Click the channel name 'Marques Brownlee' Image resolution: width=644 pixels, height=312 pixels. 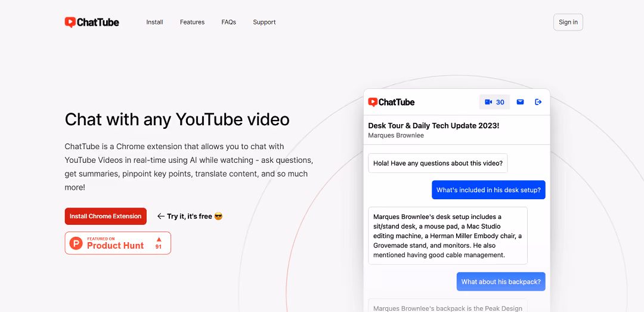click(x=396, y=135)
